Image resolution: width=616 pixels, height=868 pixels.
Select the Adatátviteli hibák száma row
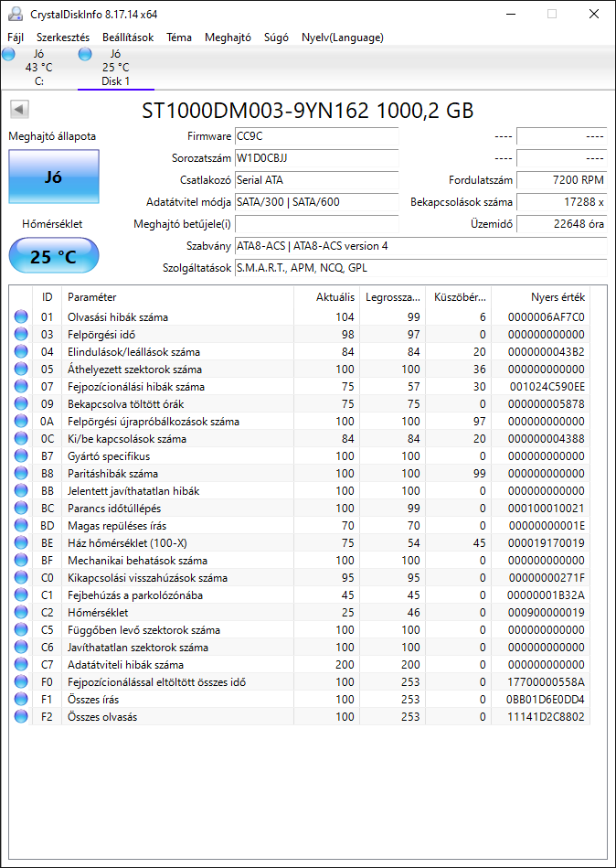coord(300,665)
